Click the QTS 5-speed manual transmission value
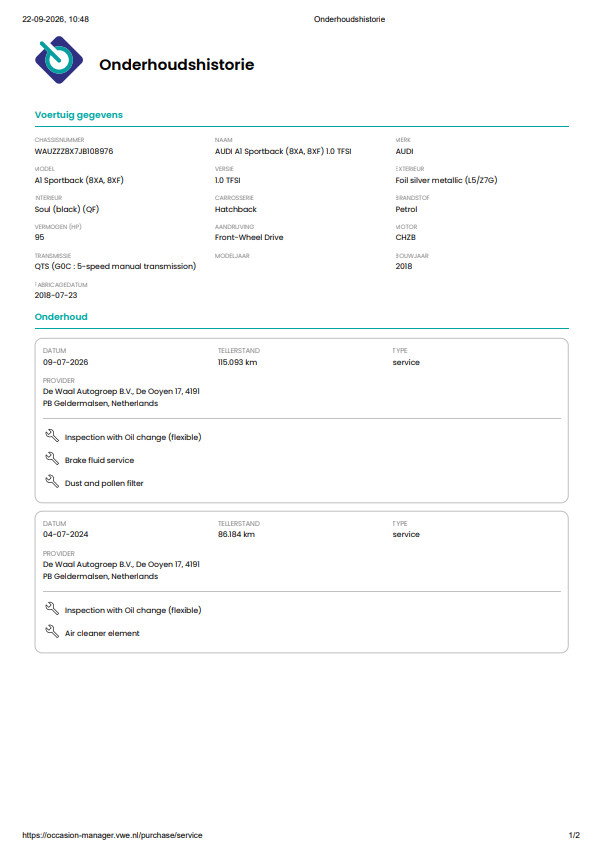 (x=115, y=266)
